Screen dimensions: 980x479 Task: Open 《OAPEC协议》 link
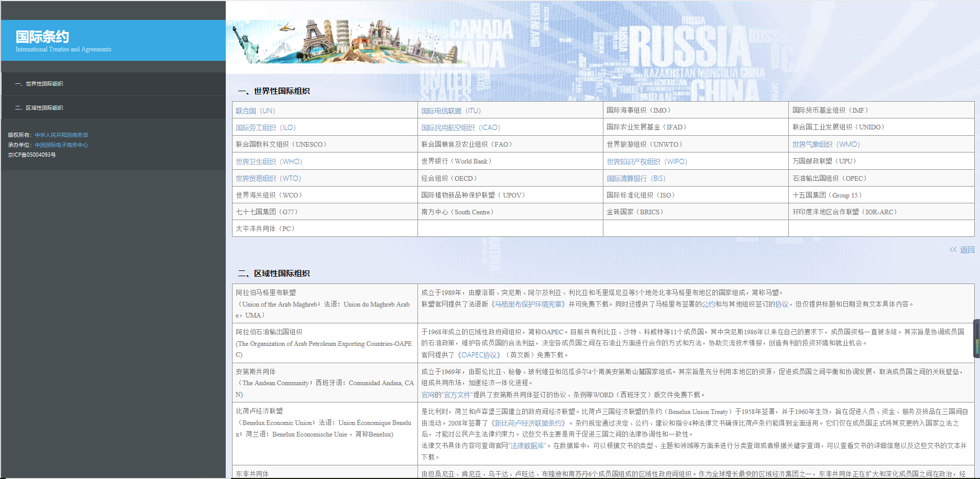pos(479,355)
